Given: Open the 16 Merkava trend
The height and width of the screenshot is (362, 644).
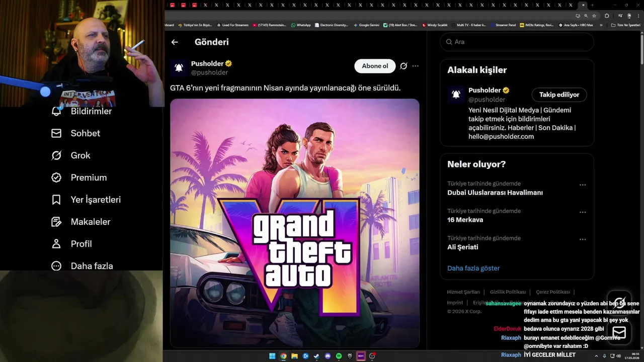Looking at the screenshot, I should click(x=465, y=220).
